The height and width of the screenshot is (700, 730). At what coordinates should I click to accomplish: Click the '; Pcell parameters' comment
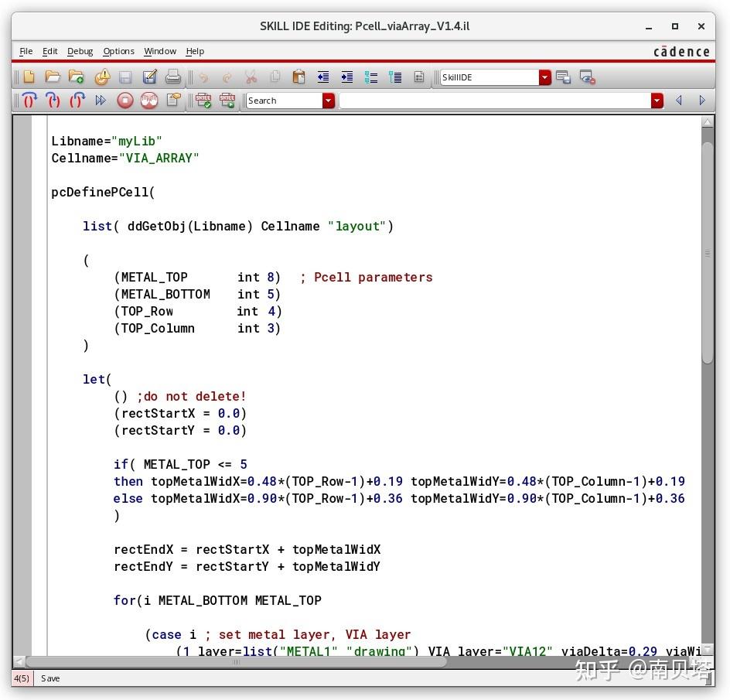(x=367, y=278)
